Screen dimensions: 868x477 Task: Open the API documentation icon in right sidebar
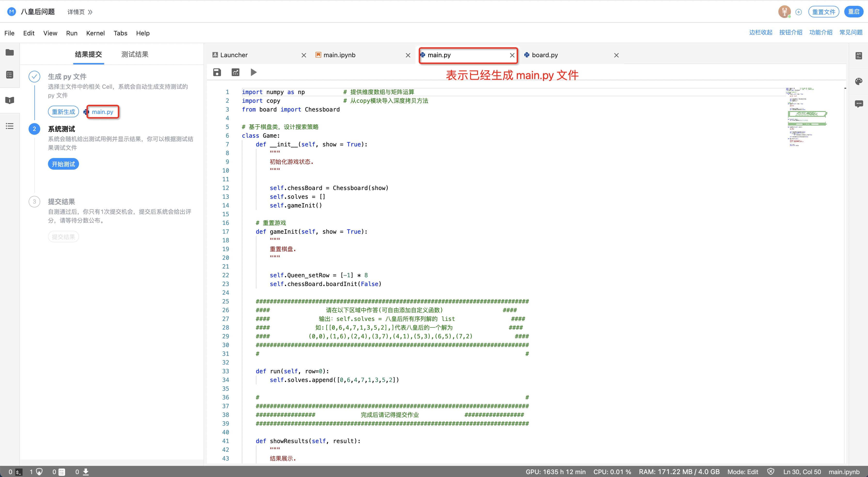point(859,56)
